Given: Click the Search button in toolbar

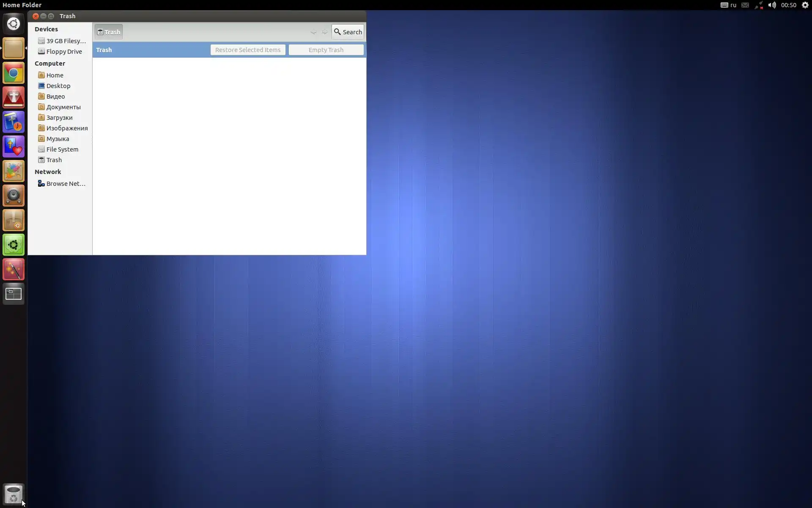Looking at the screenshot, I should tap(348, 32).
